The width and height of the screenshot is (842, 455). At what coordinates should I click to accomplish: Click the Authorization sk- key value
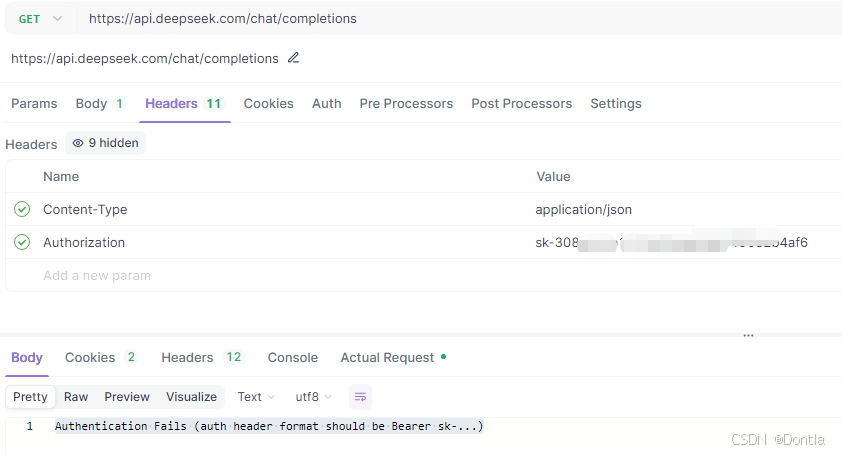coord(671,242)
